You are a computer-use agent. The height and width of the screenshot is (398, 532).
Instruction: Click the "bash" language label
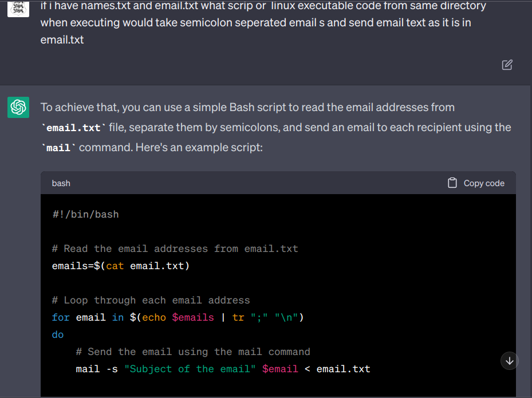(x=61, y=183)
